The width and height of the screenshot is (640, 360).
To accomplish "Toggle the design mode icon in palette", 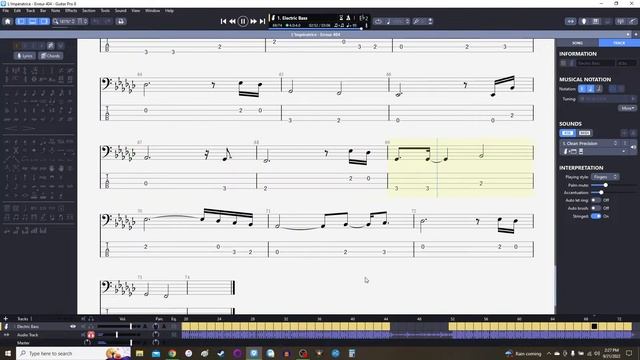I will coord(51,46).
